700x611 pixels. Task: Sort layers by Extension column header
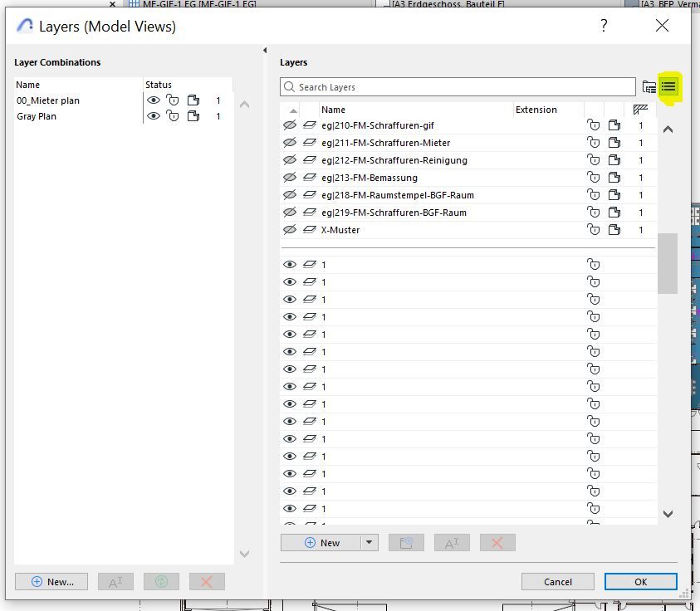tap(536, 110)
